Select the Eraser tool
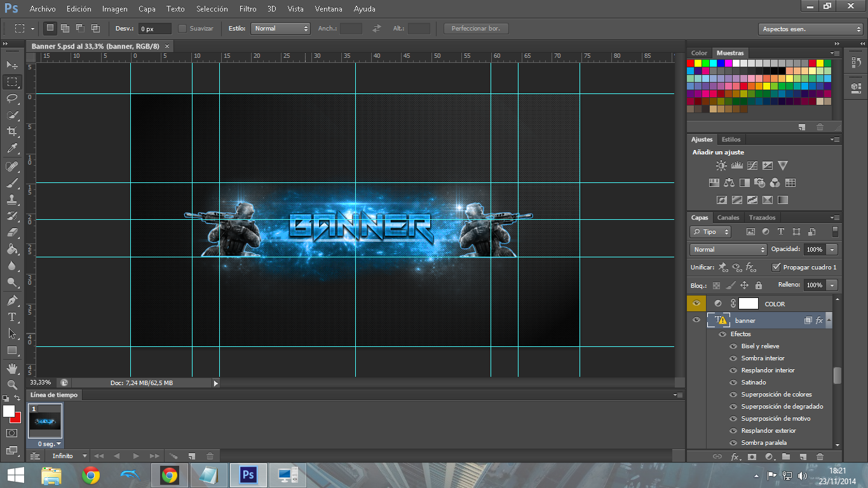The height and width of the screenshot is (488, 868). pos(12,233)
